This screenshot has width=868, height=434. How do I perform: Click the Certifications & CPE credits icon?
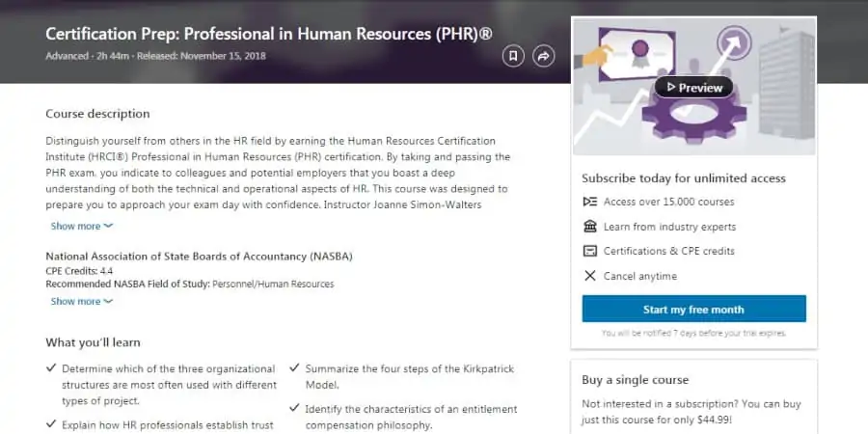point(590,251)
